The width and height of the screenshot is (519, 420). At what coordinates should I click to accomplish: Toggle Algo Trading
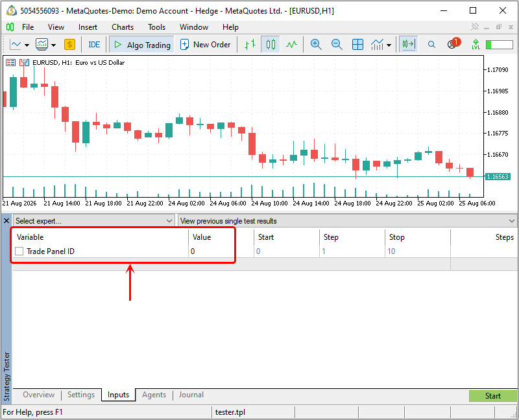pos(142,45)
